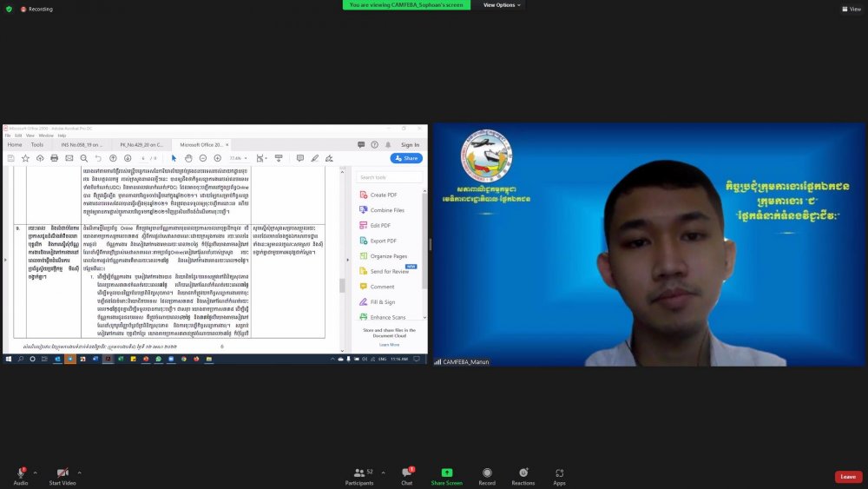Screen dimensions: 868x489
Task: Select the Hand pan tool in Acrobat
Action: point(188,158)
